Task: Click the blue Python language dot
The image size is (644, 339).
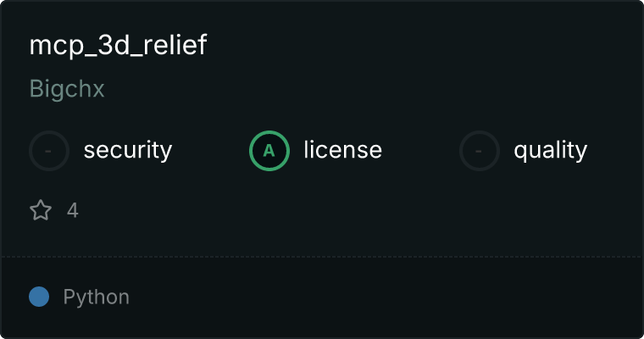Action: [39, 297]
